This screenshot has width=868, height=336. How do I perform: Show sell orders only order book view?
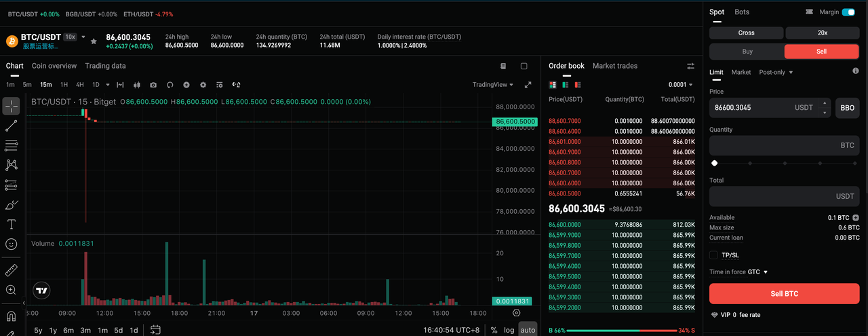[x=578, y=85]
